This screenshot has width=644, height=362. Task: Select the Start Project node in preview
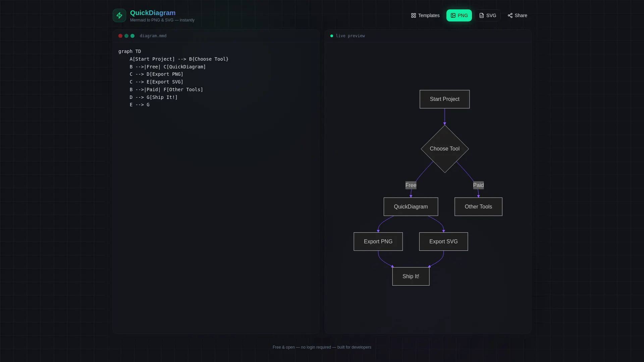pyautogui.click(x=444, y=99)
